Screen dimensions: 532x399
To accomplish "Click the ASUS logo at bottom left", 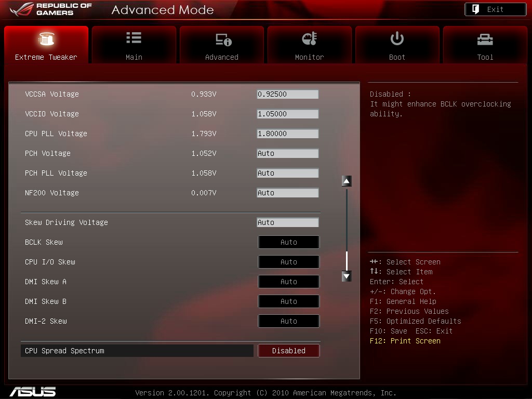I will coord(33,392).
